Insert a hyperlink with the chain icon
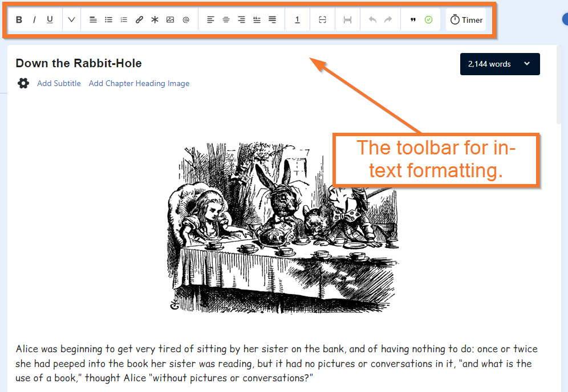The height and width of the screenshot is (392, 568). click(x=139, y=20)
